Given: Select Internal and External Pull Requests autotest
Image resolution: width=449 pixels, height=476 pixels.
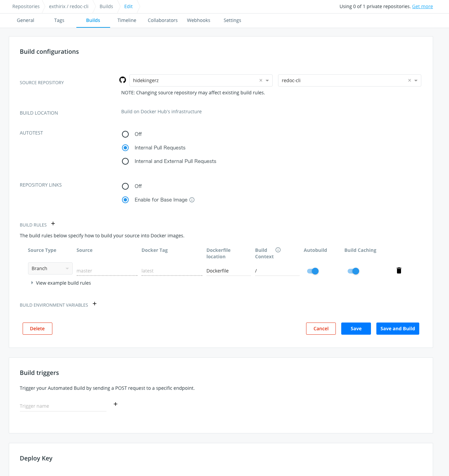Looking at the screenshot, I should [x=125, y=161].
